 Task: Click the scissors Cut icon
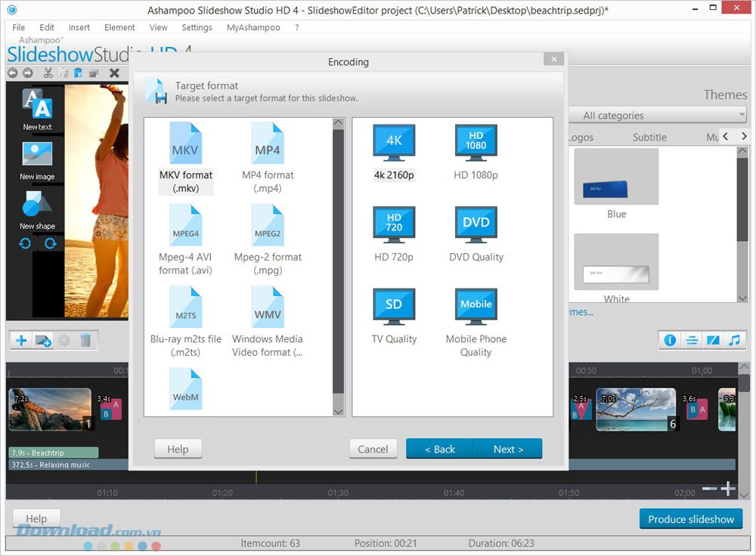coord(47,73)
